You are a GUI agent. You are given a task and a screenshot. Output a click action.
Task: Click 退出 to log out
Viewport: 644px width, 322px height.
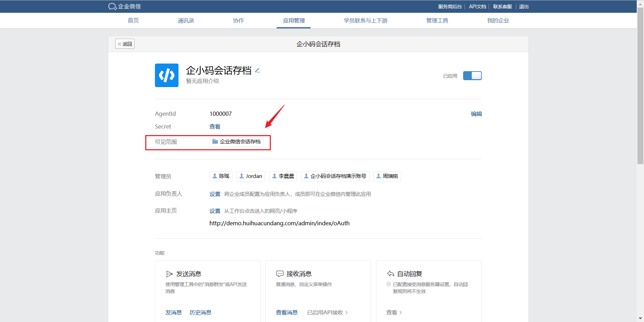coord(524,7)
